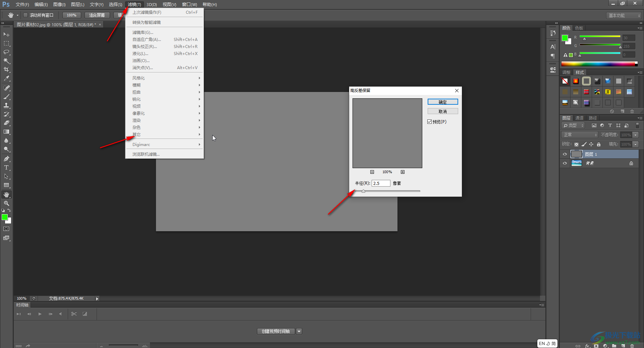Viewport: 644px width, 348px height.
Task: Select the Rectangle shape tool
Action: click(6, 185)
